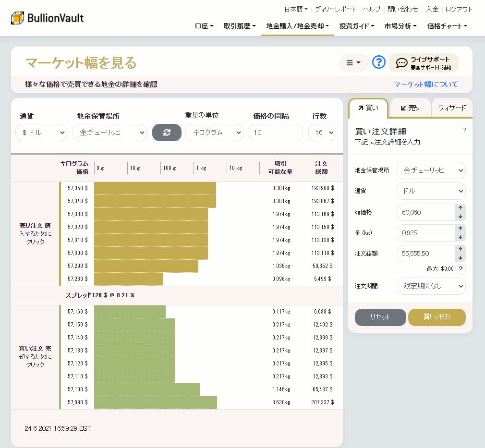
Task: Click the 買い/BID button
Action: 437,317
